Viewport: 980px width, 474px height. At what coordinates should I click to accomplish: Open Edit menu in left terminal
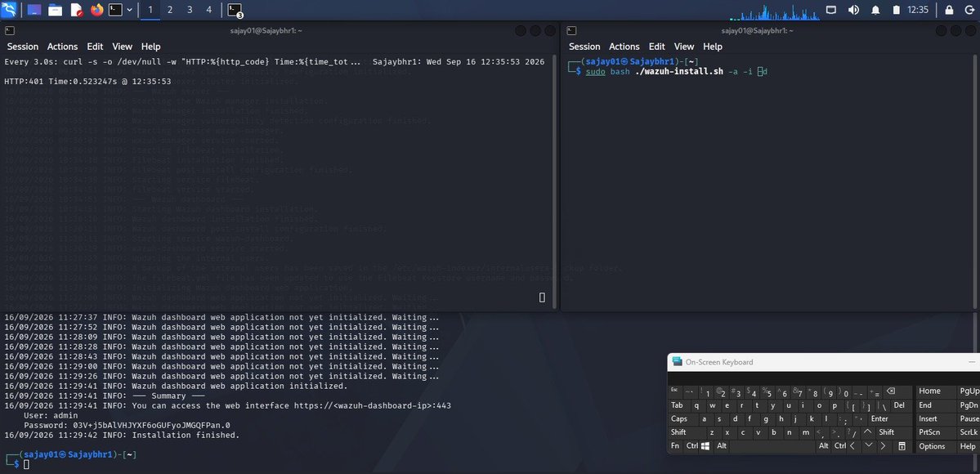(x=95, y=47)
